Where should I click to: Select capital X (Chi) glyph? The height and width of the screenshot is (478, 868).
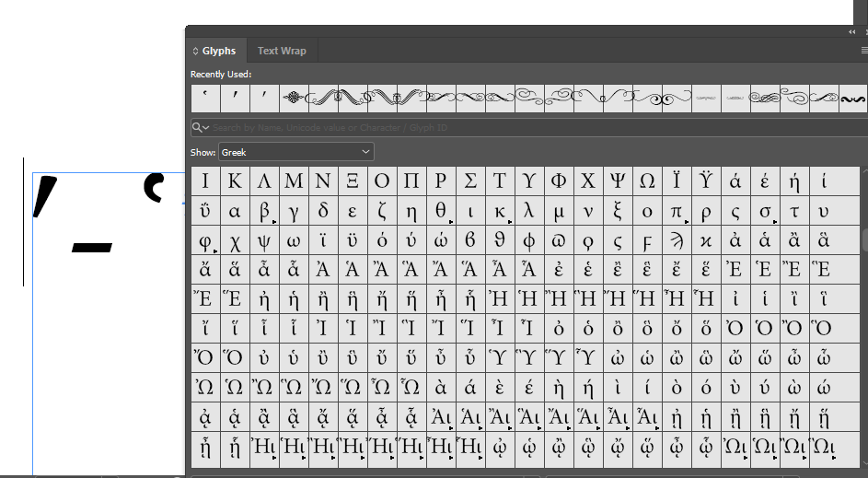(588, 181)
